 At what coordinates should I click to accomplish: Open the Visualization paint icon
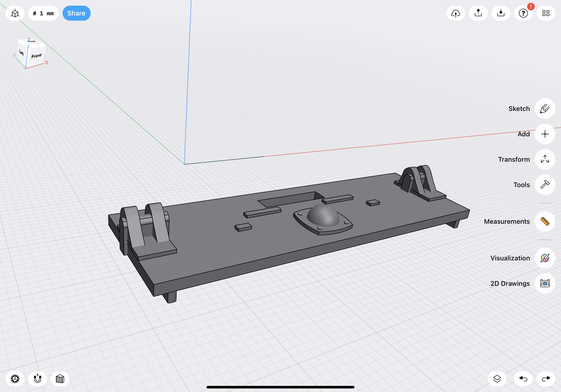point(545,258)
